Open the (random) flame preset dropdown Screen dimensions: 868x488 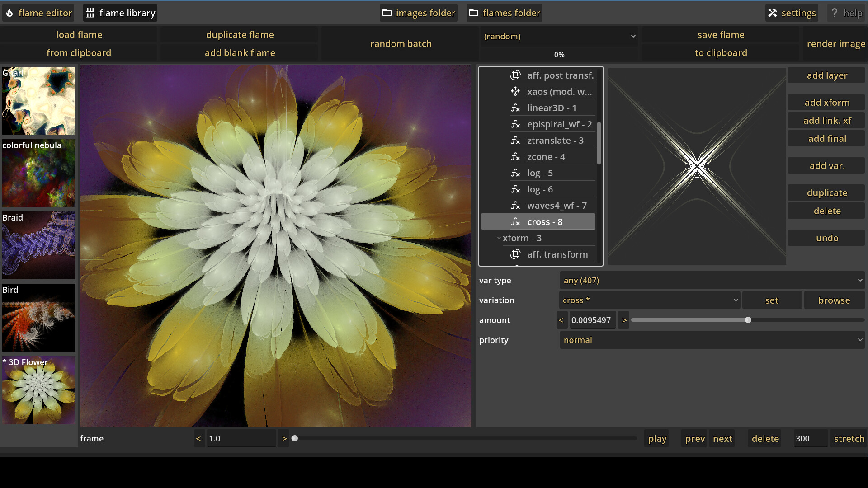point(559,36)
